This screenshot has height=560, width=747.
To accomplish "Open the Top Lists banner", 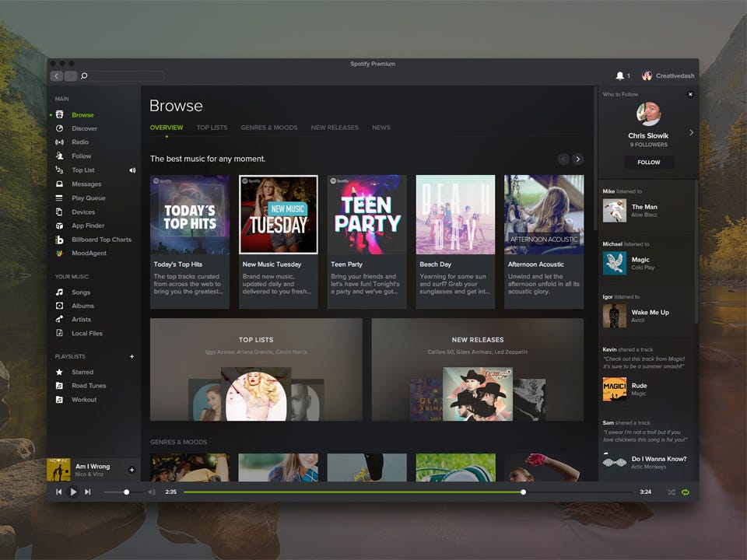I will tap(256, 369).
